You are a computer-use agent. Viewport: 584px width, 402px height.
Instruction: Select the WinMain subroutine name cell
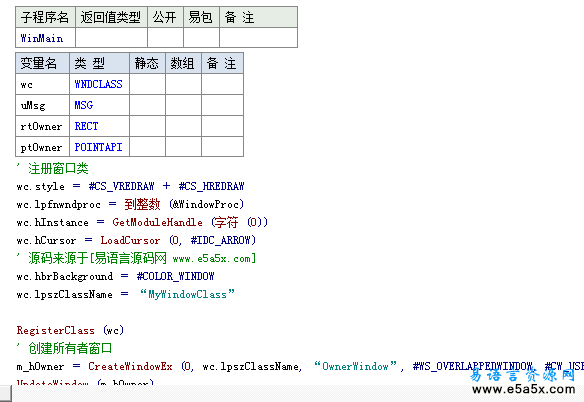(x=45, y=38)
